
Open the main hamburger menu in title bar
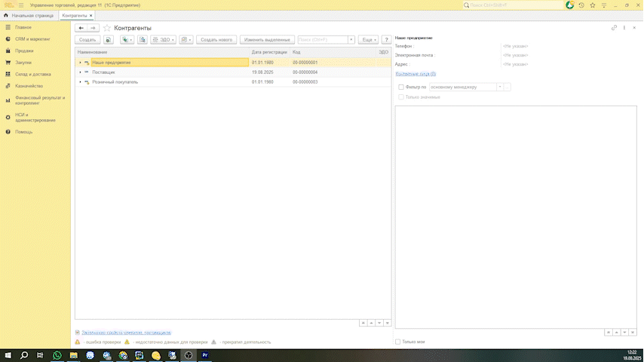pyautogui.click(x=21, y=5)
